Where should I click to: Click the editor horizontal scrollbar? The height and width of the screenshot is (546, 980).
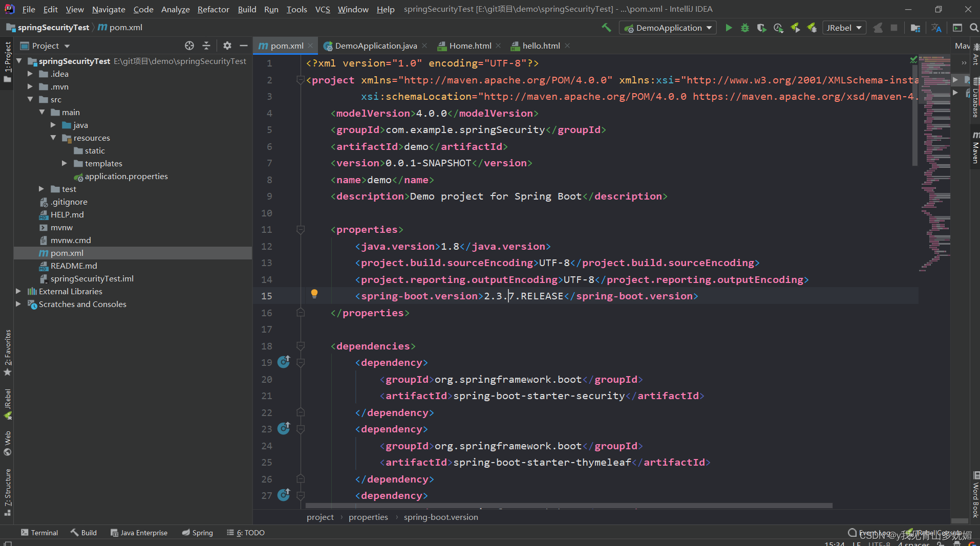coord(569,506)
